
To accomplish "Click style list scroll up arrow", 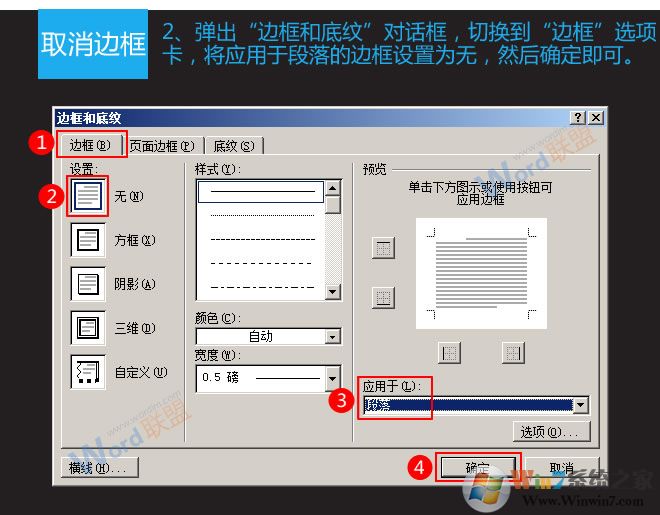I will click(333, 188).
